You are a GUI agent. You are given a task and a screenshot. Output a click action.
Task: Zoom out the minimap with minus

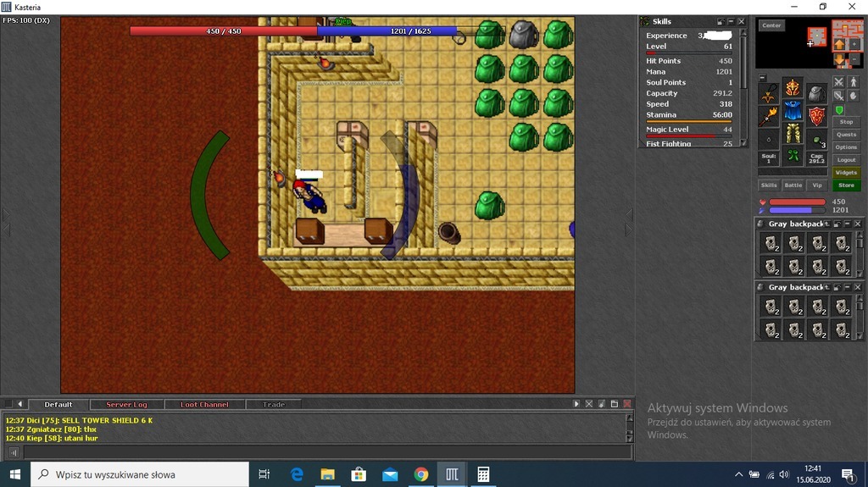(x=854, y=59)
